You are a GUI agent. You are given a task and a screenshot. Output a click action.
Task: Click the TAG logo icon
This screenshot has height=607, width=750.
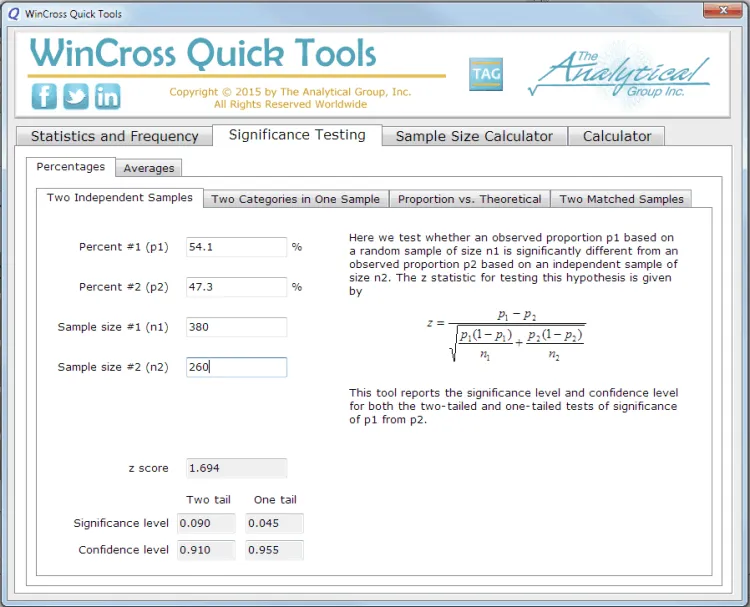point(486,74)
